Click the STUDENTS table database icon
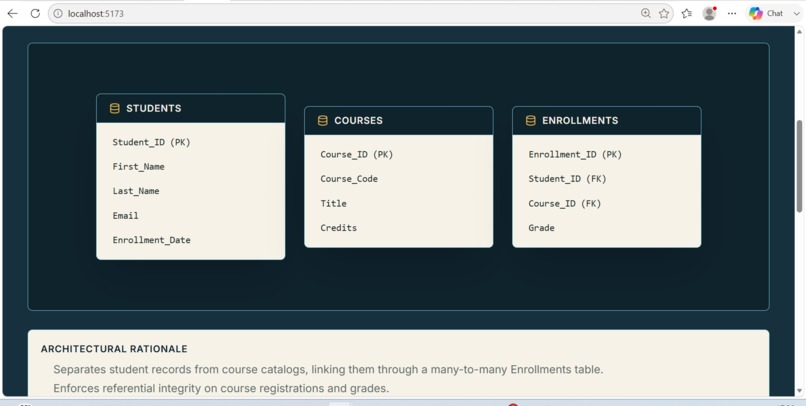Viewport: 806px width, 406px height. [x=115, y=108]
